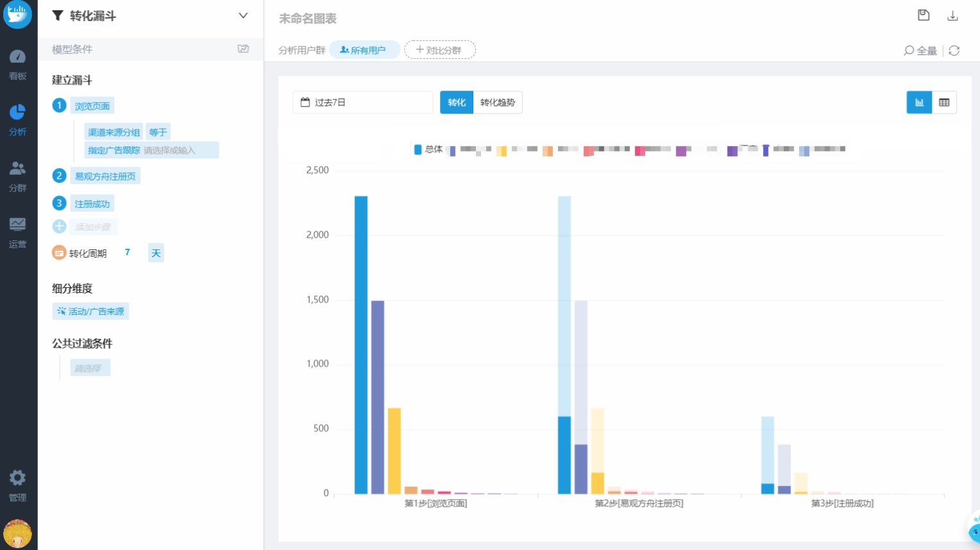
Task: Switch to the 转化趋势 tab
Action: click(x=497, y=103)
